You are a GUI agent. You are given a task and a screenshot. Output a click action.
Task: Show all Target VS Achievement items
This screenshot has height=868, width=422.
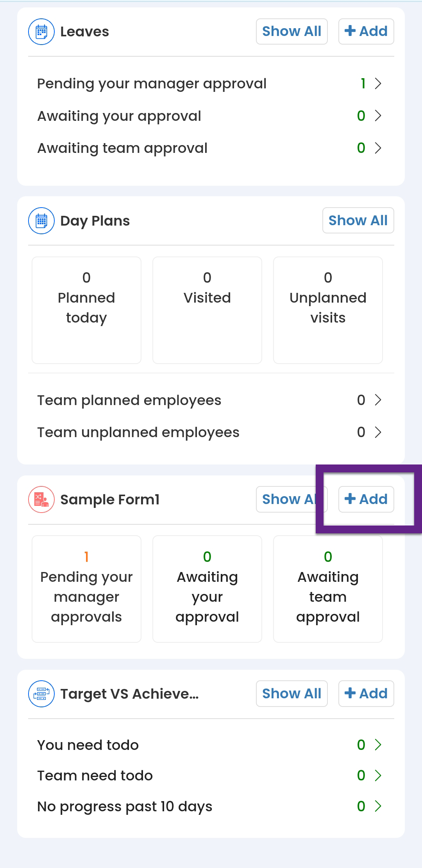pyautogui.click(x=291, y=694)
